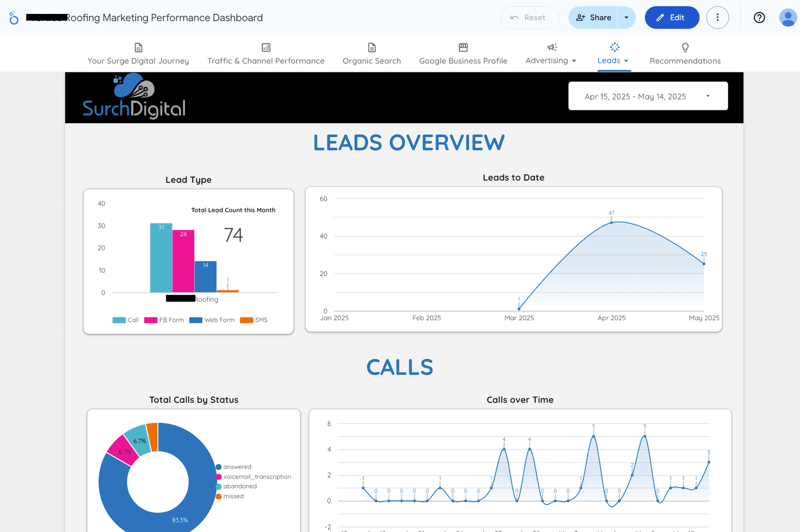Click the Your Surge Digital Journey page icon
Image resolution: width=800 pixels, height=532 pixels.
(x=138, y=47)
